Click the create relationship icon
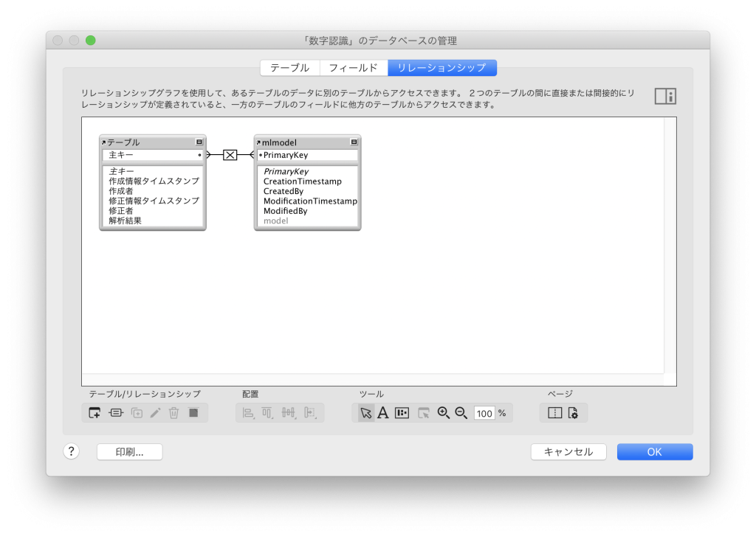756x537 pixels. 116,413
